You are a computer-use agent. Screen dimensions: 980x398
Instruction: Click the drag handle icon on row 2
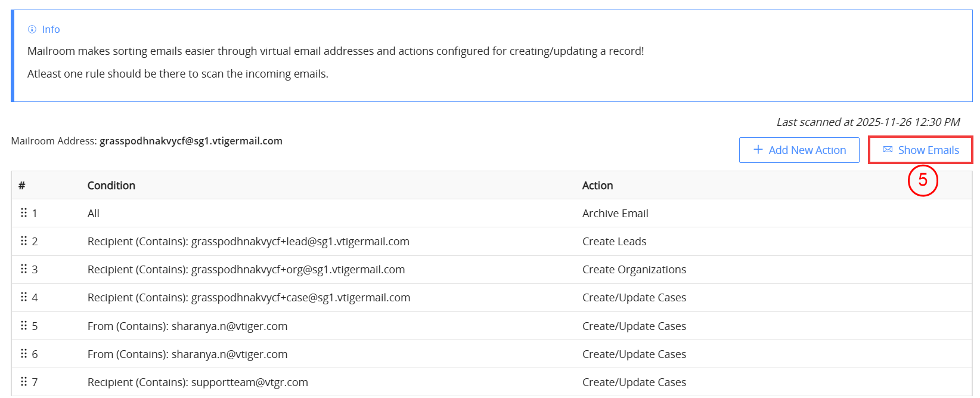pyautogui.click(x=24, y=241)
